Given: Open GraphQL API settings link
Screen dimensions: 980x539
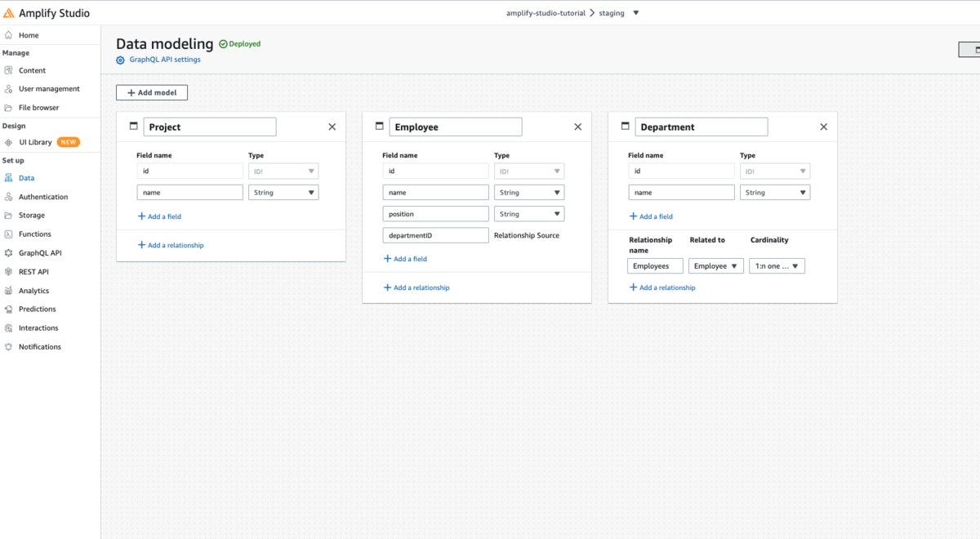Looking at the screenshot, I should point(165,60).
